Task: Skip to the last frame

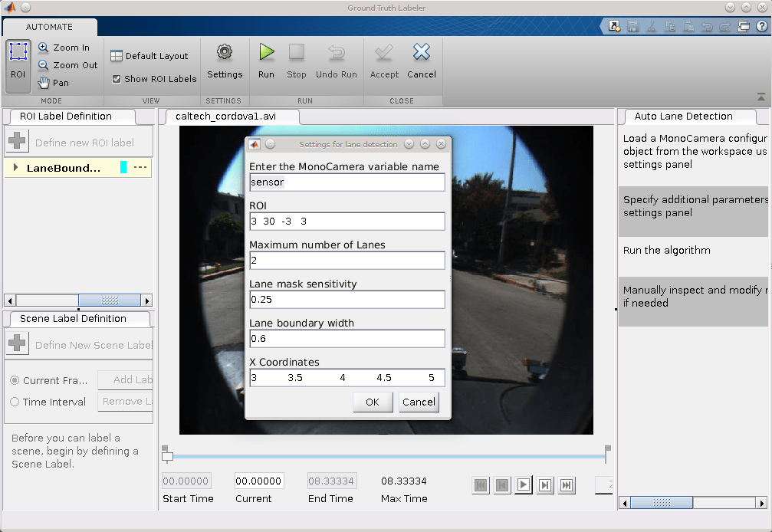Action: click(567, 484)
